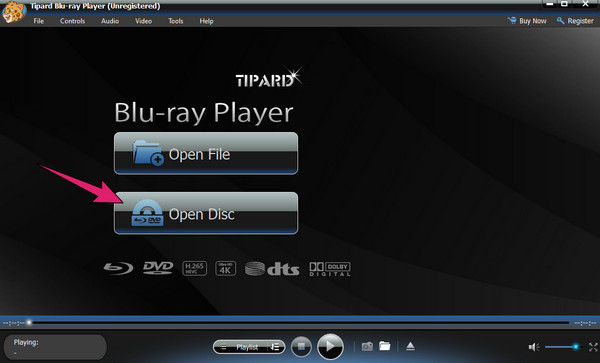Screen dimensions: 600x363
Task: Take a snapshot with camera icon
Action: pyautogui.click(x=367, y=347)
